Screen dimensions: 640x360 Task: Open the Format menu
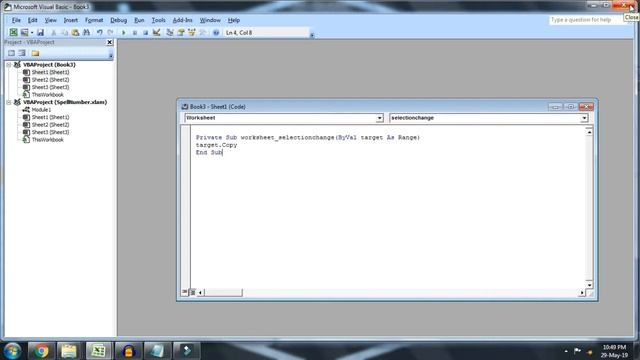pos(94,20)
